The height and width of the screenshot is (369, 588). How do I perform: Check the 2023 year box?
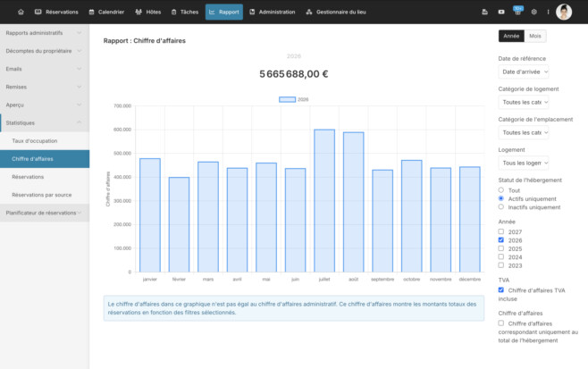point(501,265)
